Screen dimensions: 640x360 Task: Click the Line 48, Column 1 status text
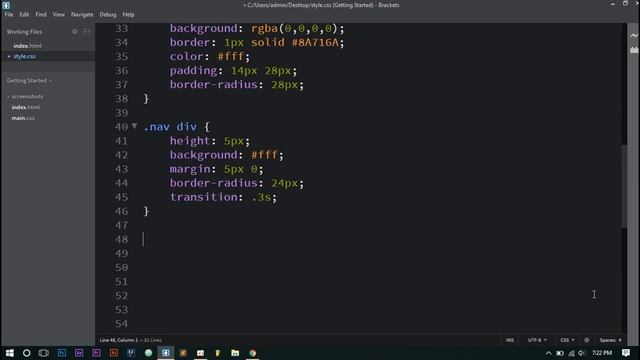coord(119,340)
